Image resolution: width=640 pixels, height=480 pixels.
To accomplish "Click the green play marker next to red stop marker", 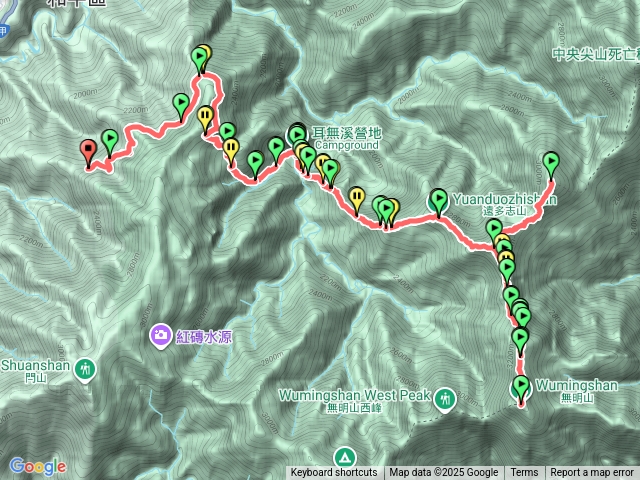I will (110, 141).
